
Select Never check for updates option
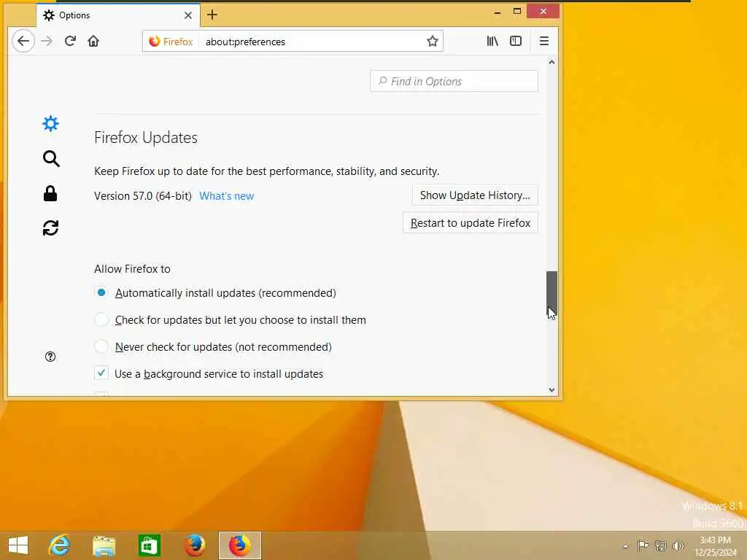pos(101,346)
